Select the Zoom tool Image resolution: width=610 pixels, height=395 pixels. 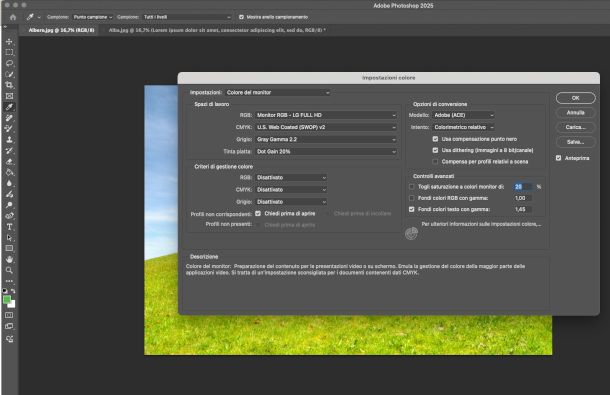click(x=9, y=270)
